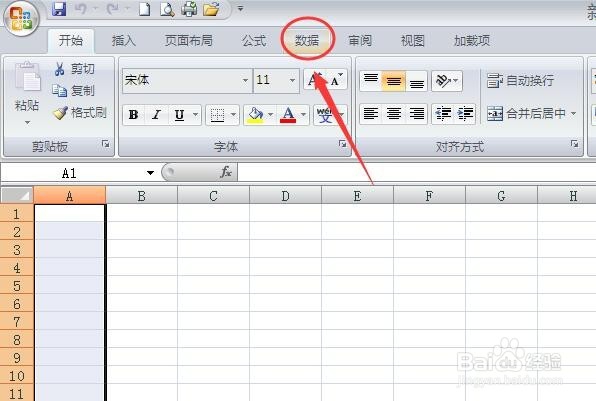
Task: Open the 剪贴板 dialog launcher
Action: 105,144
